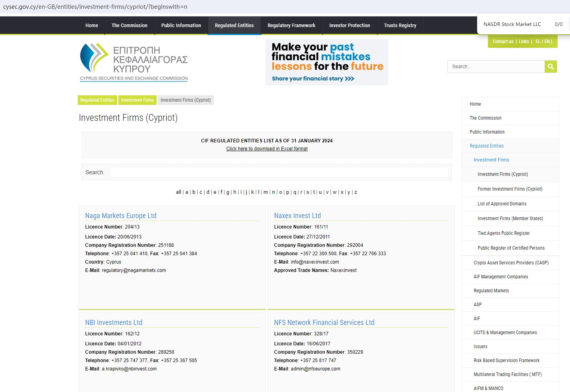Switch language using the EL / EN link

[542, 41]
